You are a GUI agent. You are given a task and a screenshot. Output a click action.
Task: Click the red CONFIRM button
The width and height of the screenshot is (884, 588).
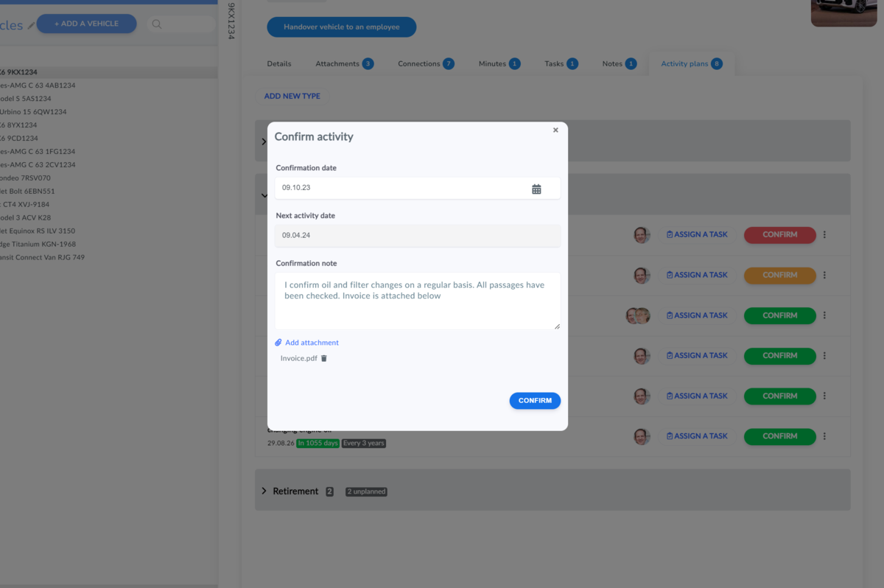pos(780,235)
